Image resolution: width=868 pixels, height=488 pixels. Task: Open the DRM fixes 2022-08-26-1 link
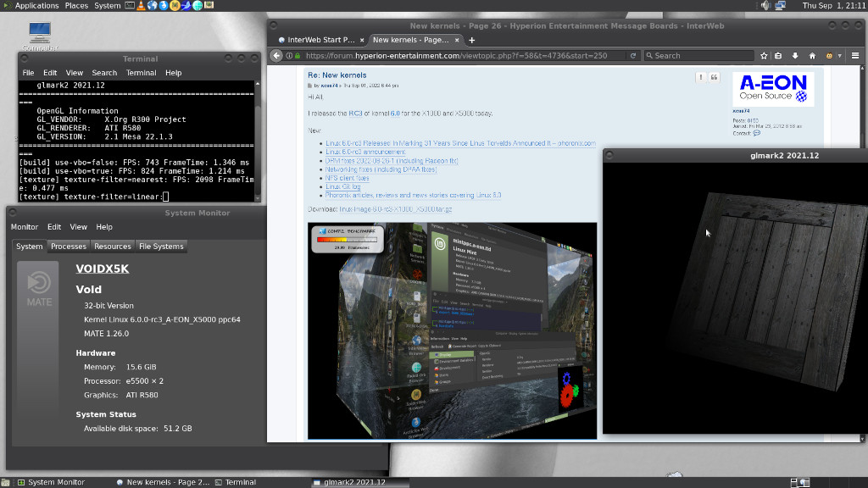392,161
